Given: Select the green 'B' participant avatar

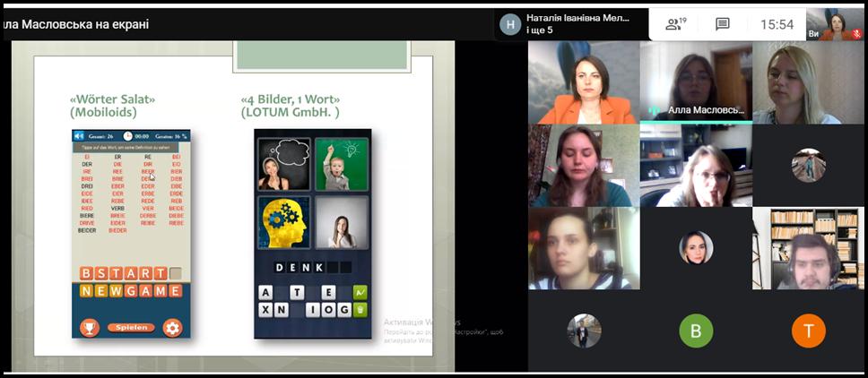Looking at the screenshot, I should click(696, 331).
